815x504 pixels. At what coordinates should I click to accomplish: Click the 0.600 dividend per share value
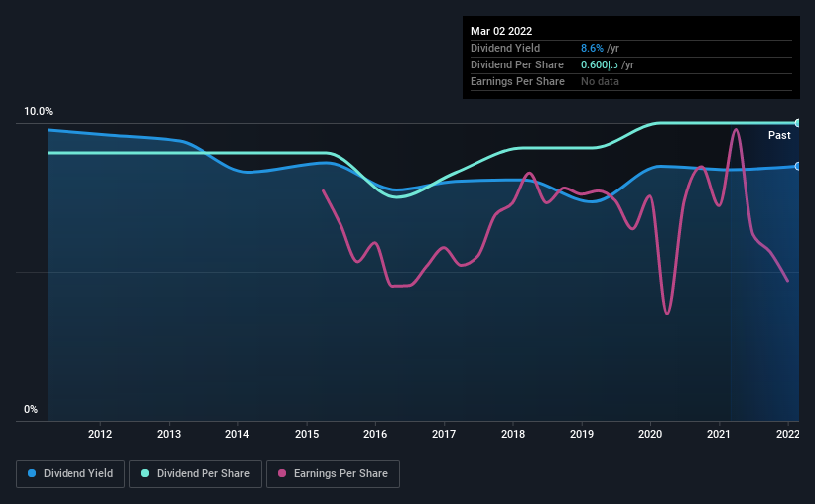click(x=600, y=64)
